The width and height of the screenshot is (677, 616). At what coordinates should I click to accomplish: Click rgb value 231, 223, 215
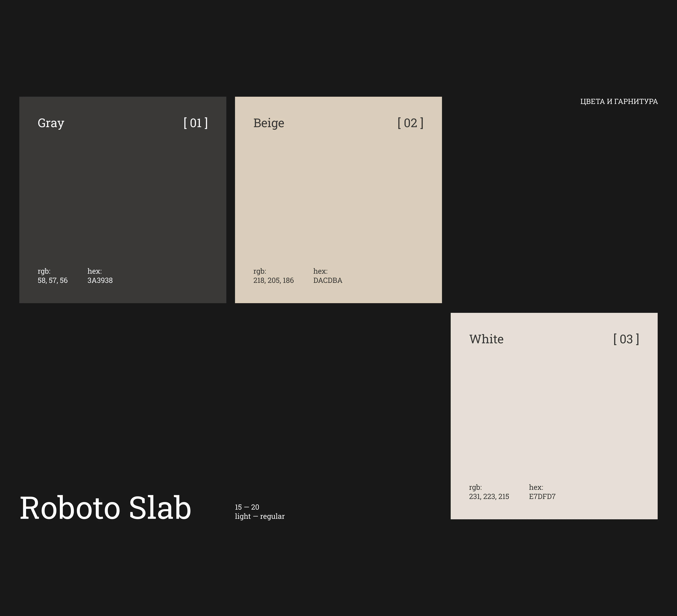coord(489,496)
